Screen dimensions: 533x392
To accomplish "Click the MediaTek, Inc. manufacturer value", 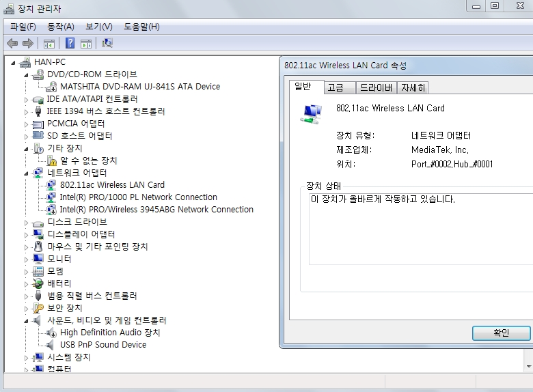I will click(x=440, y=150).
